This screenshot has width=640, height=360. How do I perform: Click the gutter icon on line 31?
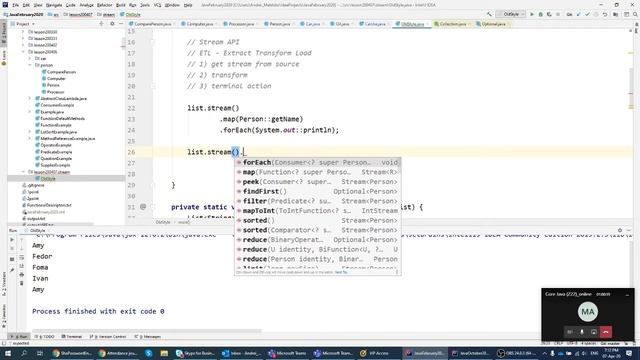coord(143,207)
